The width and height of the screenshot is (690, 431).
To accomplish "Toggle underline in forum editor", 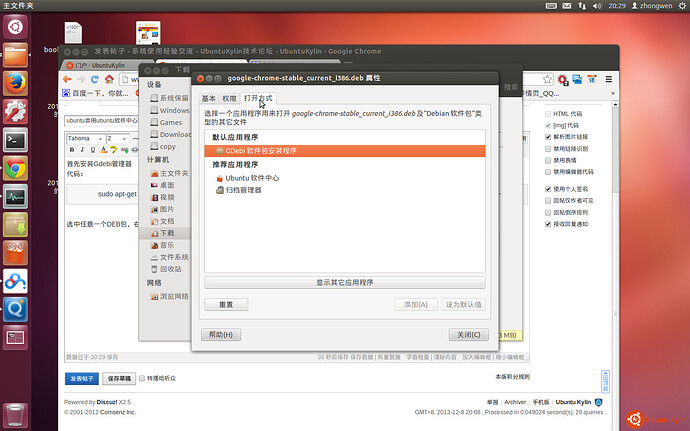I will 92,150.
